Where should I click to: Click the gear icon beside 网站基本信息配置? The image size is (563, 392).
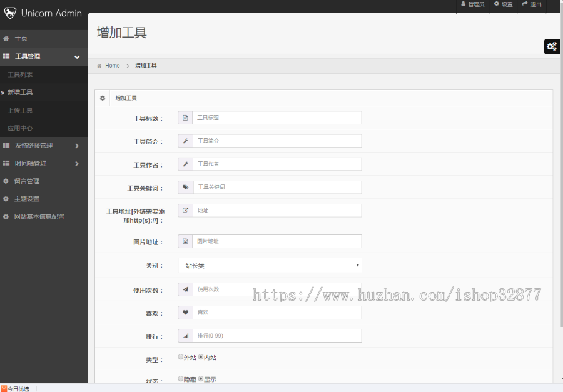tap(6, 216)
